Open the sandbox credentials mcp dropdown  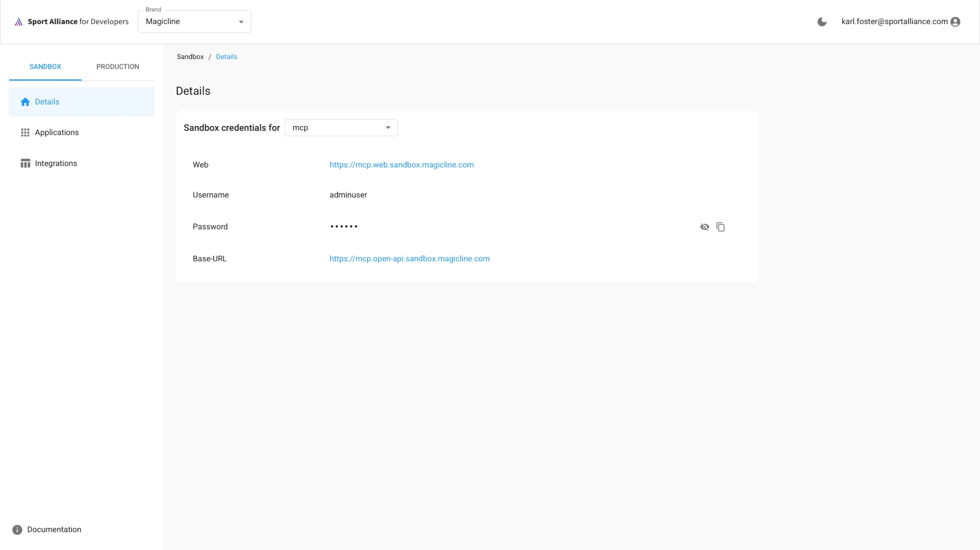point(341,128)
